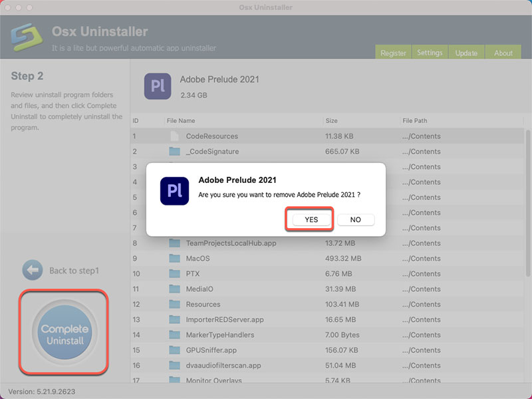This screenshot has width=532, height=399.
Task: Open the Register menu item
Action: [x=394, y=53]
